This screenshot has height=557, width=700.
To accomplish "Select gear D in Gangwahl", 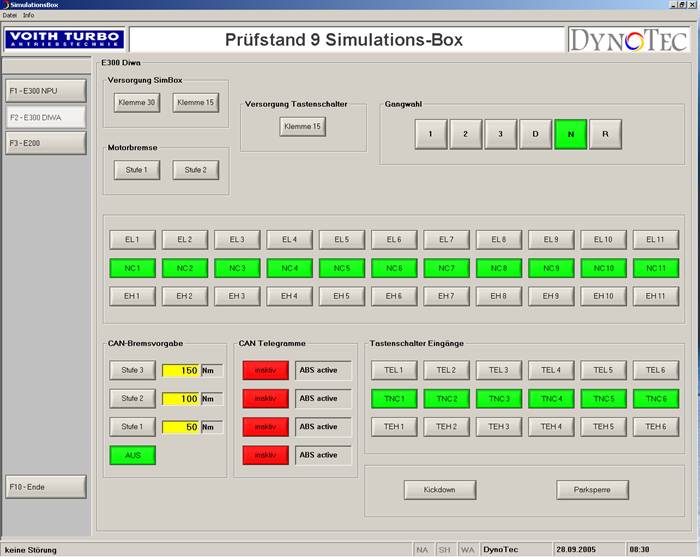I will pyautogui.click(x=535, y=134).
